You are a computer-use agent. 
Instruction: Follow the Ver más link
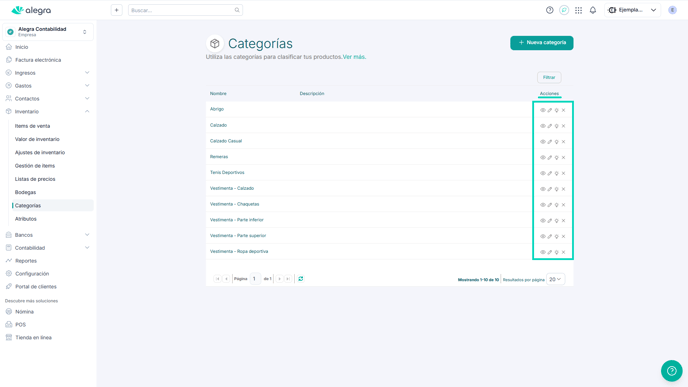354,57
